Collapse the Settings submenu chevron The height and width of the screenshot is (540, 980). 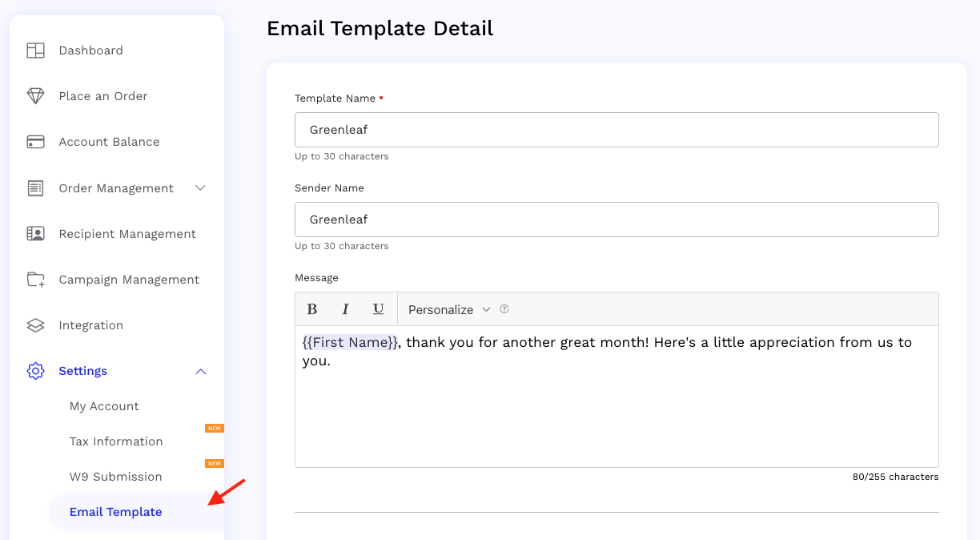[x=200, y=370]
